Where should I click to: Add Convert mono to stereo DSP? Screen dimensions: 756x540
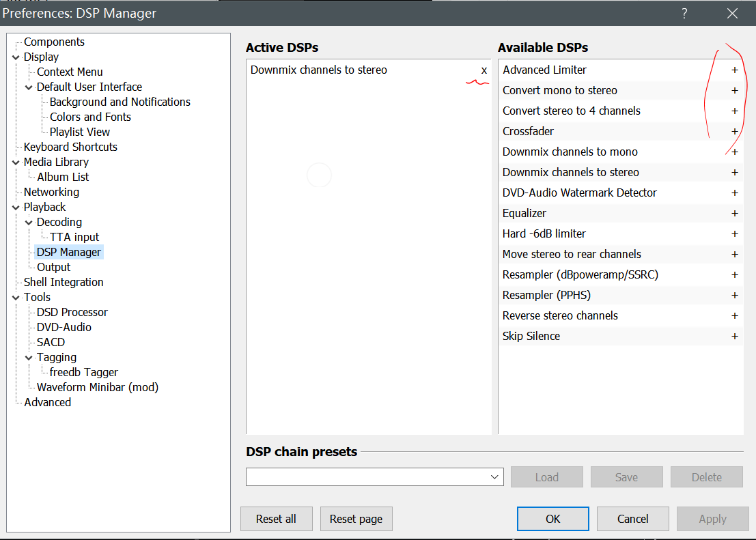(735, 90)
